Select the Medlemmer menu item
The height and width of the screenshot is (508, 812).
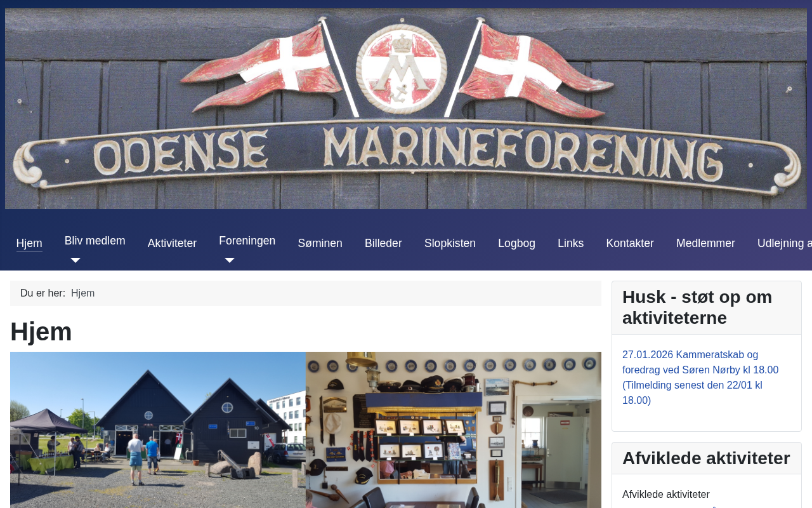(x=705, y=243)
